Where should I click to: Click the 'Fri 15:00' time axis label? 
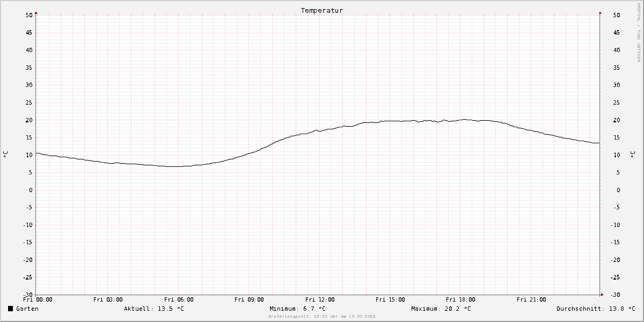click(x=390, y=299)
